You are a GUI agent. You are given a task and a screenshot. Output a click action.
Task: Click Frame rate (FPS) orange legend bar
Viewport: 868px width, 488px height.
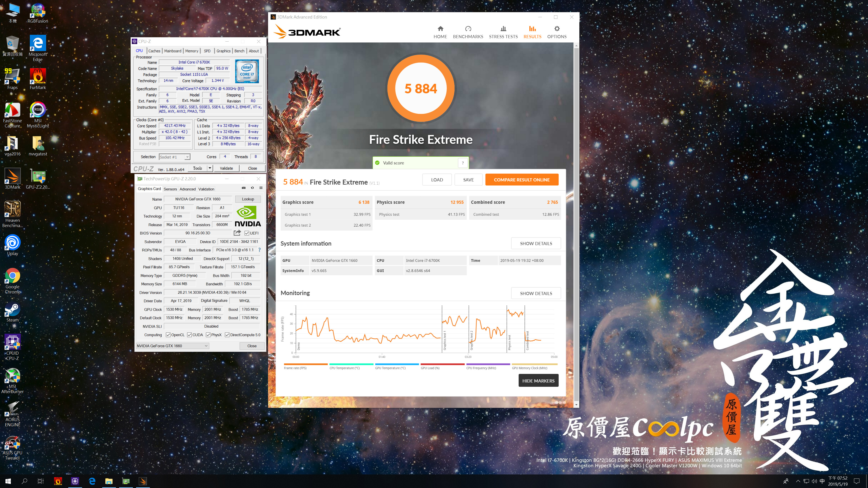306,364
